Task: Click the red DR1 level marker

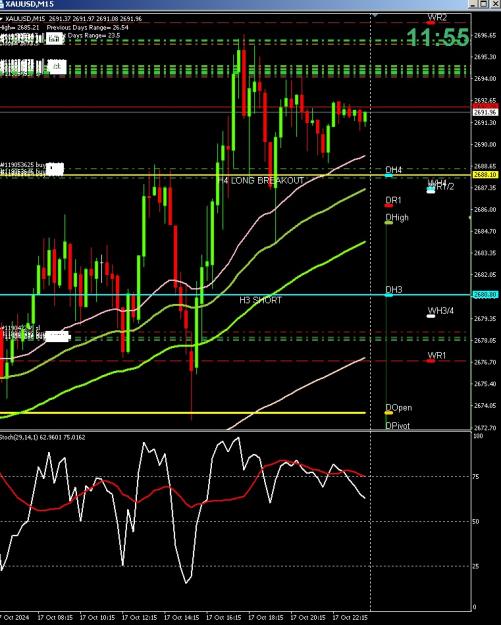Action: coord(389,206)
